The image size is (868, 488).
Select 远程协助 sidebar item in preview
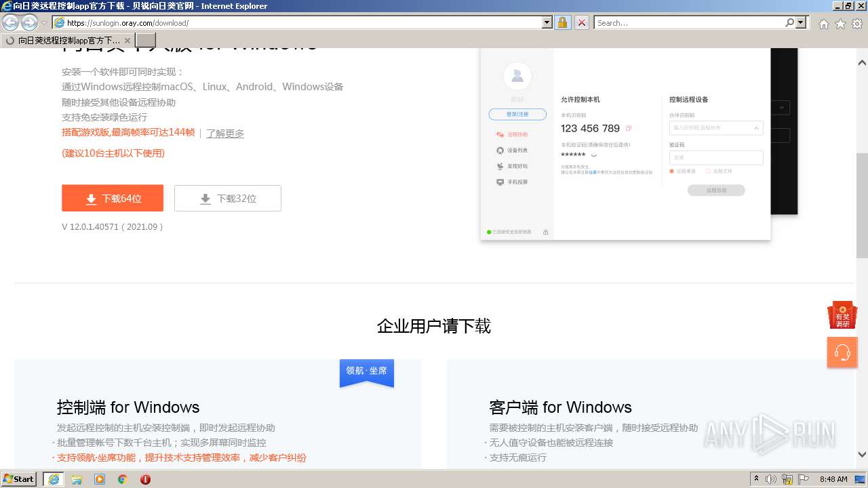click(513, 134)
